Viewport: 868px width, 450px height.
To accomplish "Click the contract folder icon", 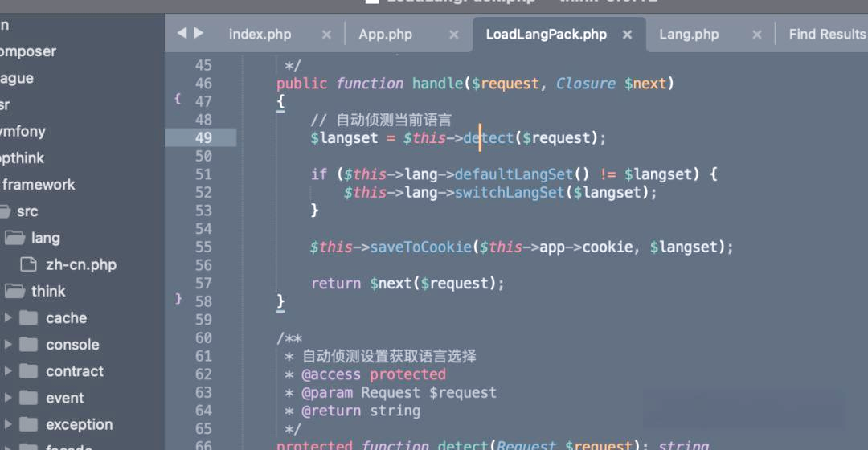I will 28,371.
